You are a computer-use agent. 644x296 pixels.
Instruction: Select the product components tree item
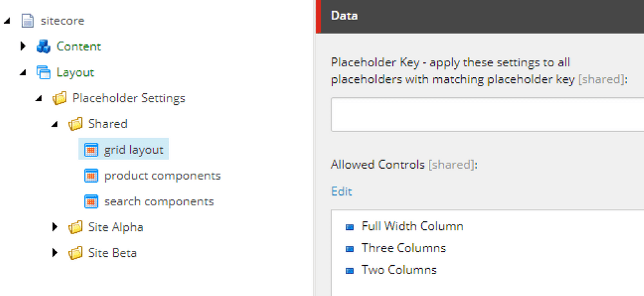(x=162, y=176)
